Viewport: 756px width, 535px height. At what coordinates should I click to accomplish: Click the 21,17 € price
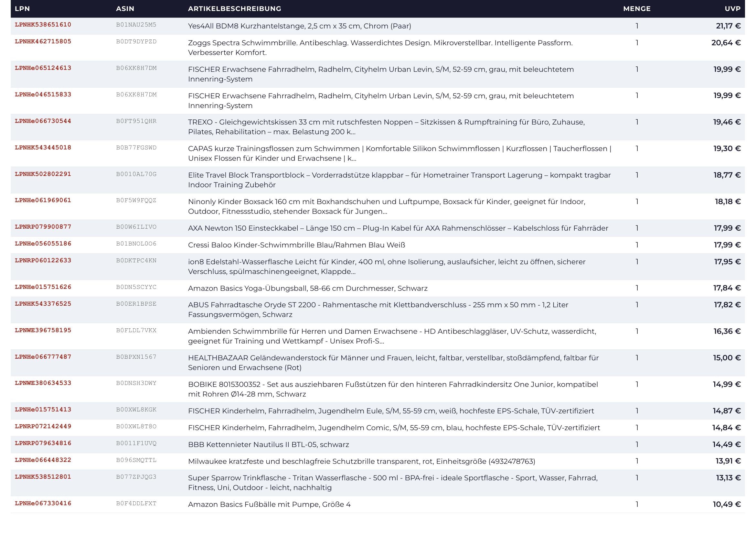[728, 26]
